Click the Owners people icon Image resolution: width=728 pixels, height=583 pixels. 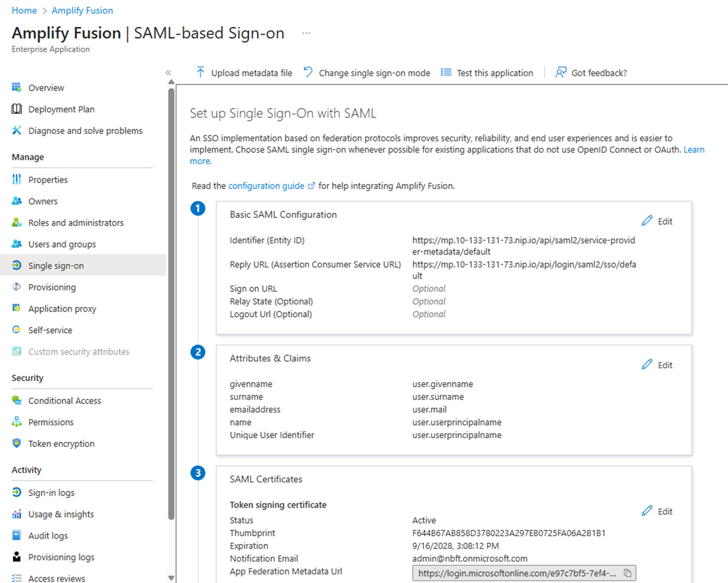pyautogui.click(x=16, y=201)
